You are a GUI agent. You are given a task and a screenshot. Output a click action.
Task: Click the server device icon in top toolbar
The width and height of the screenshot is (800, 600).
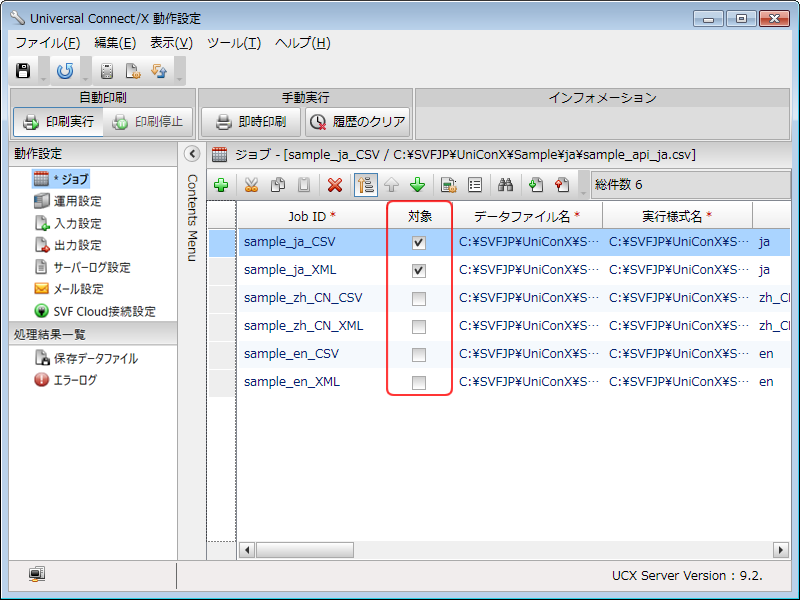click(x=107, y=71)
